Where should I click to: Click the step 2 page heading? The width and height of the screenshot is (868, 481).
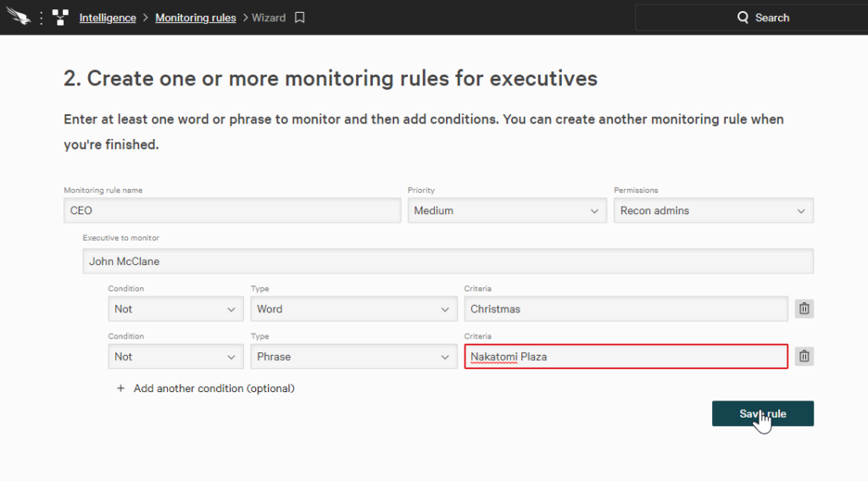click(x=331, y=79)
